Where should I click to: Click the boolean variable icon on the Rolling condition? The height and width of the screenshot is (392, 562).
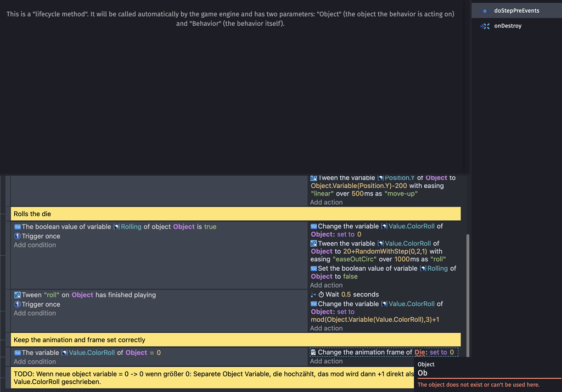[x=16, y=226]
